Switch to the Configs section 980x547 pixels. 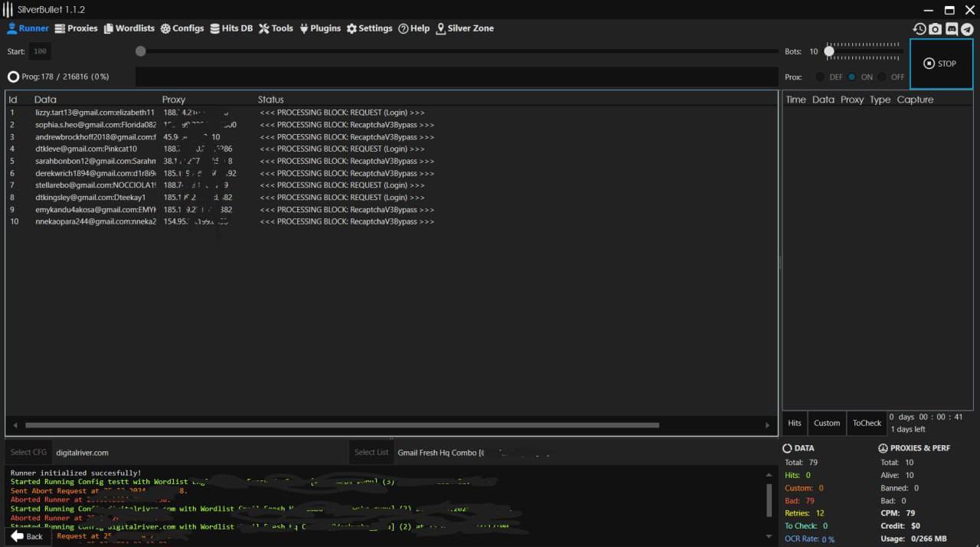(x=182, y=28)
